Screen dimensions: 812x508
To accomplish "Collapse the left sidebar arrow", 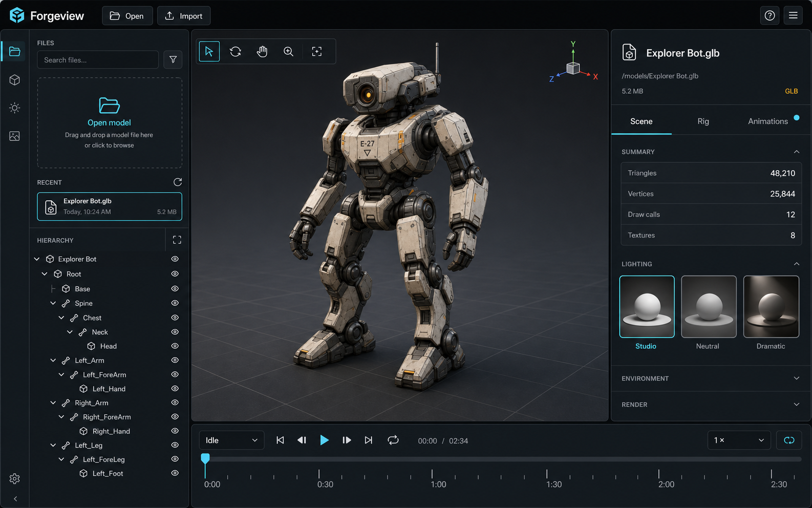I will click(15, 499).
